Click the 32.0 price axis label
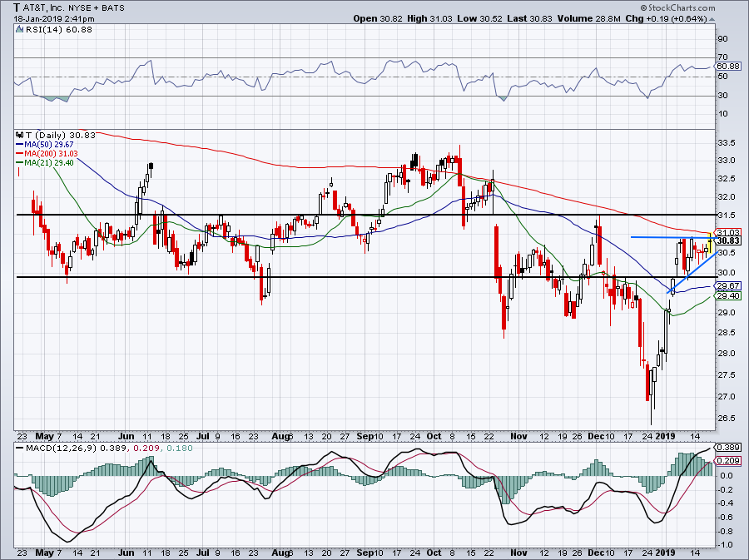 click(726, 196)
